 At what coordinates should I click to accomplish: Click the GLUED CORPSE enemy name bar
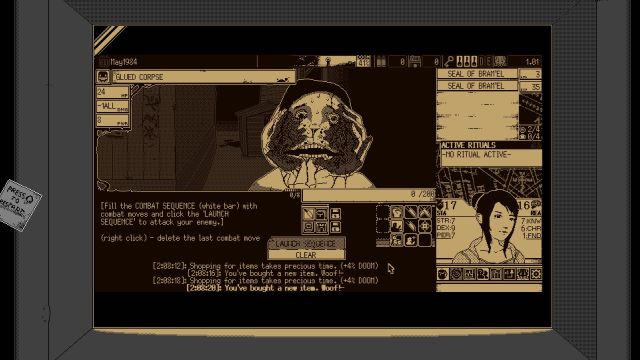tap(203, 77)
